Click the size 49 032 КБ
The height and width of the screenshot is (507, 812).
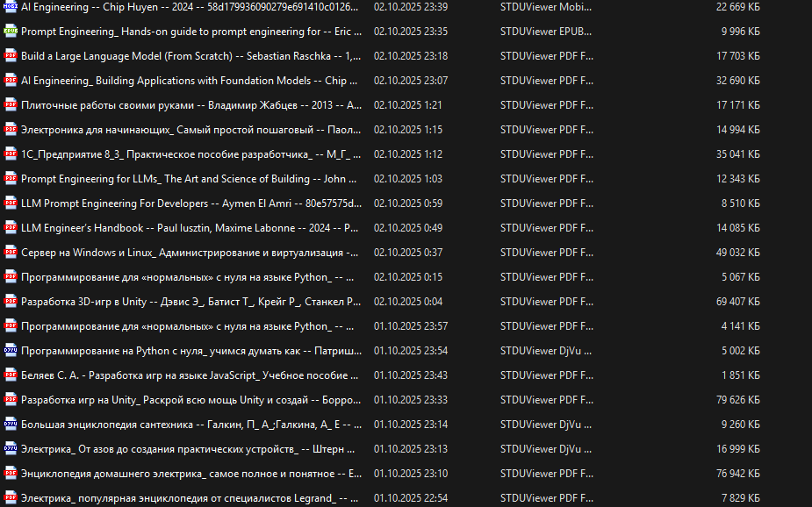point(738,253)
